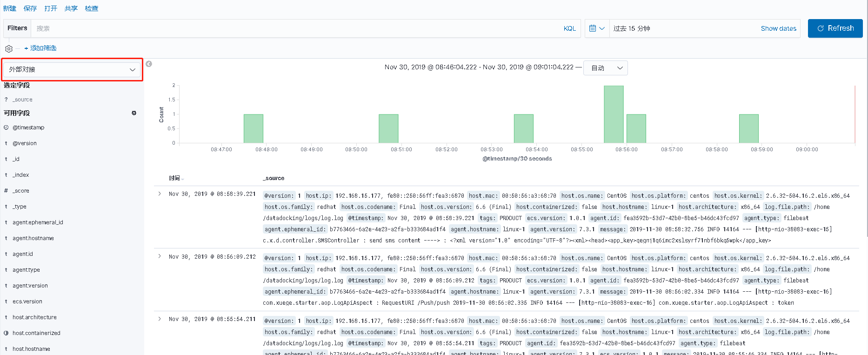Focus the 搜索 query input field
868x355 pixels.
pyautogui.click(x=298, y=28)
